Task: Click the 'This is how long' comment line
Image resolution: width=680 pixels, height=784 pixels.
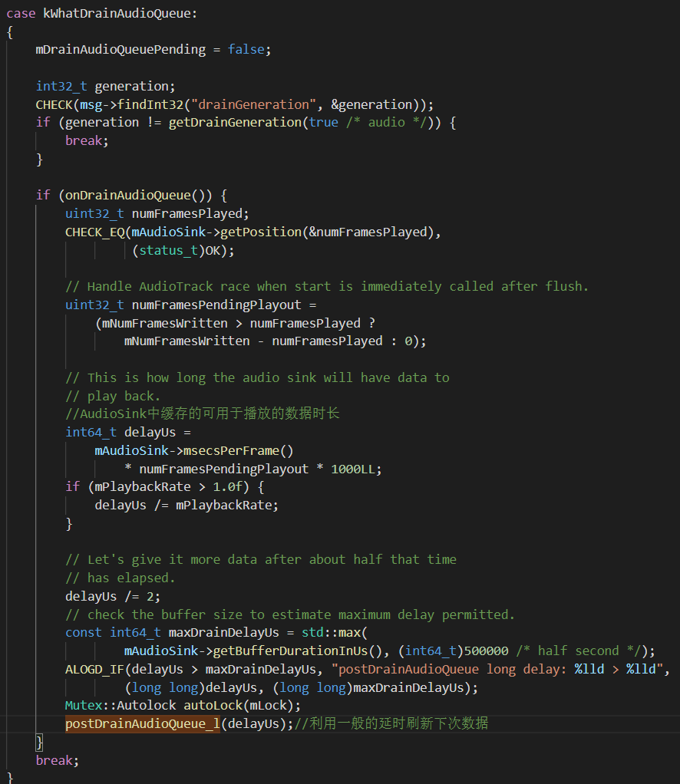Action: pyautogui.click(x=257, y=378)
